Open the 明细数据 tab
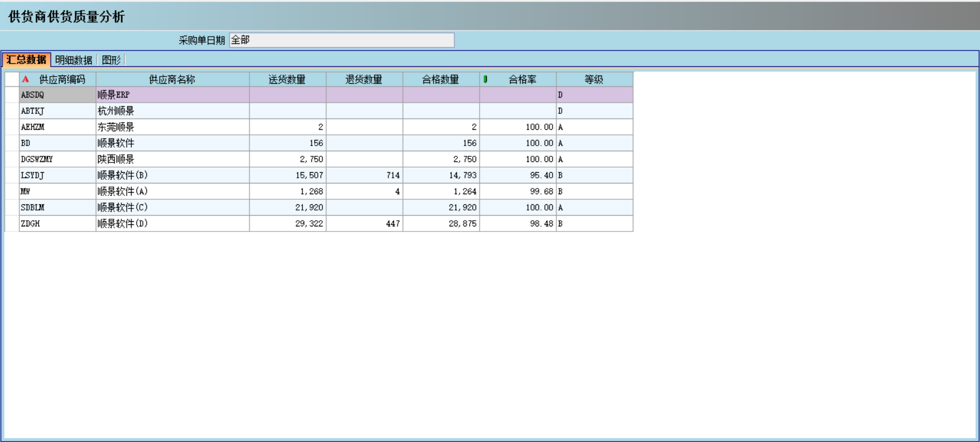980x442 pixels. click(x=74, y=60)
